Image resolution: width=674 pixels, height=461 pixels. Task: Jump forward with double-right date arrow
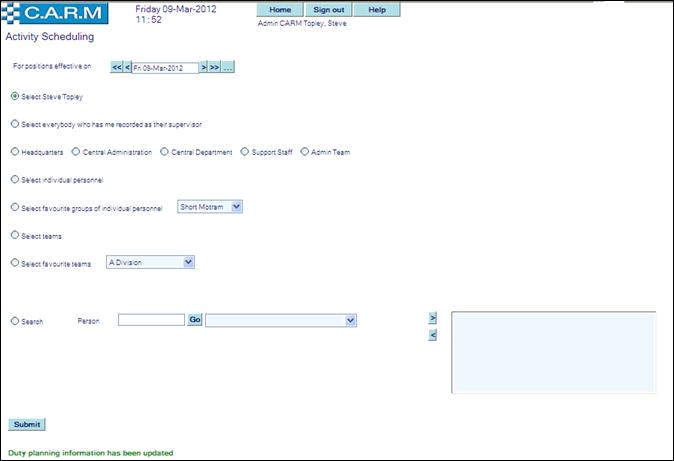214,67
